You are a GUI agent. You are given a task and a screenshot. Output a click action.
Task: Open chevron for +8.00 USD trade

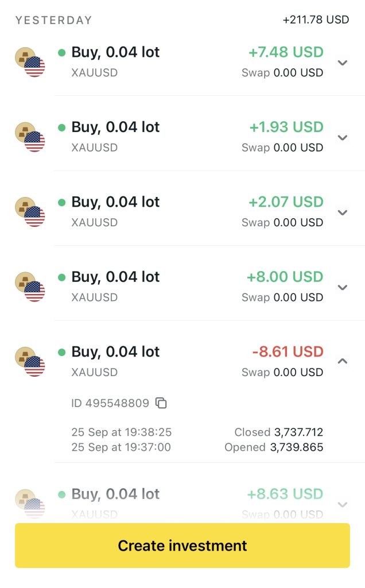[x=343, y=287]
